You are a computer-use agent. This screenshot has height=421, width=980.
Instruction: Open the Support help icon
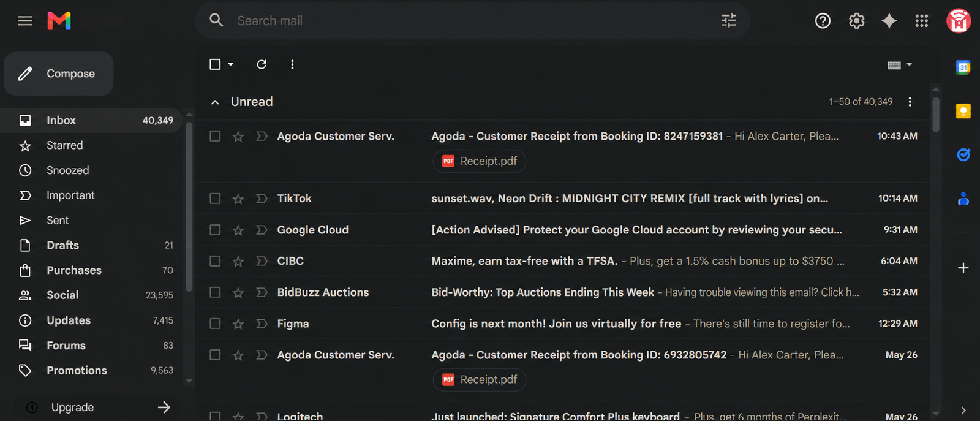coord(823,21)
